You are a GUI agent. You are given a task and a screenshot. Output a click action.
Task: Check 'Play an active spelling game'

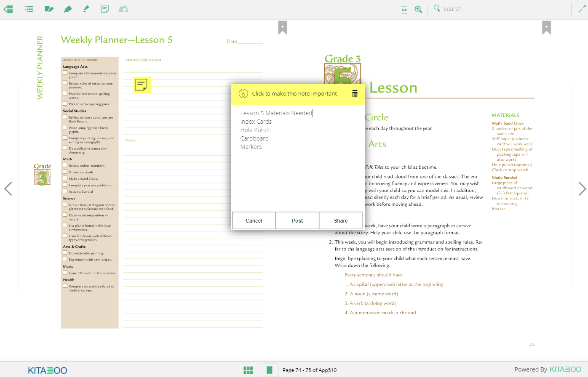[x=65, y=104]
